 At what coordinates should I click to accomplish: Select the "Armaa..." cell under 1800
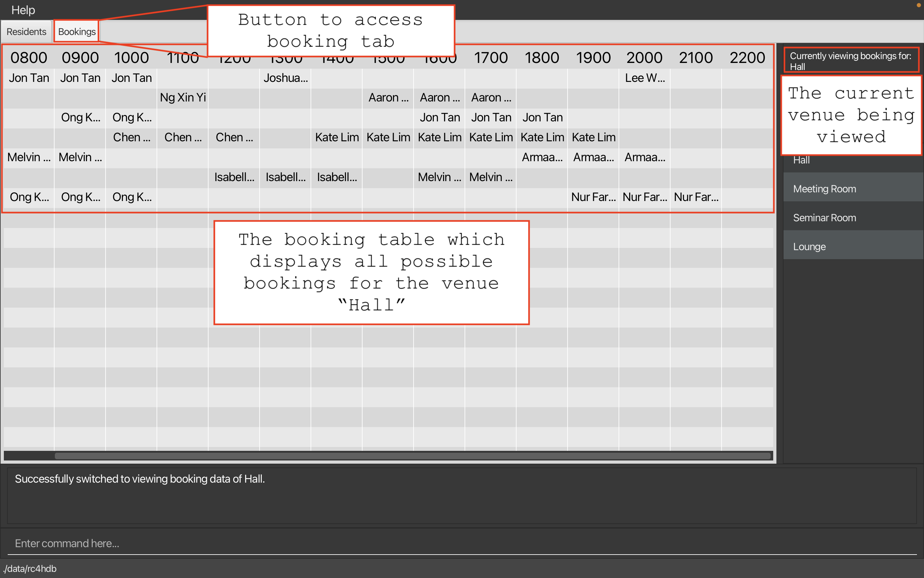point(542,157)
